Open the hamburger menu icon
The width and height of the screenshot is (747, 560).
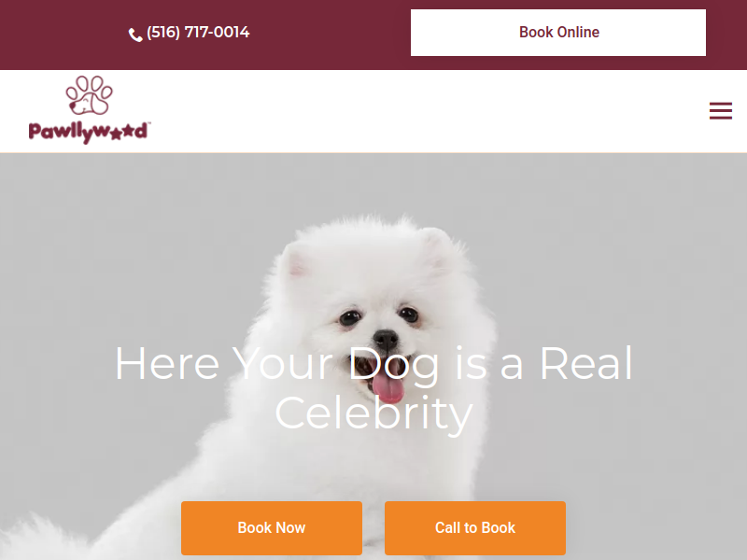tap(720, 111)
